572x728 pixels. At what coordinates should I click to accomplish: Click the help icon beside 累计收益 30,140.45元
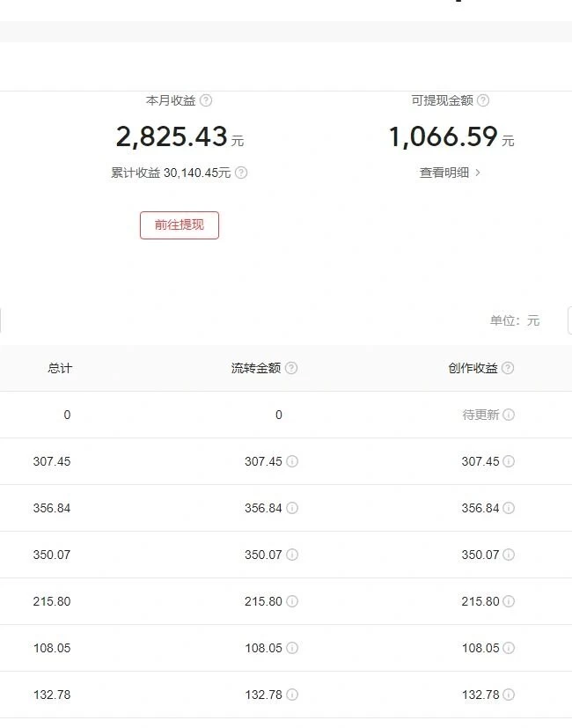pyautogui.click(x=239, y=173)
